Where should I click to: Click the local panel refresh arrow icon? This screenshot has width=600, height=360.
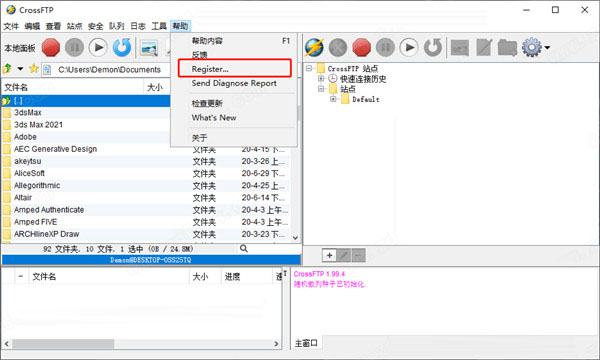122,47
